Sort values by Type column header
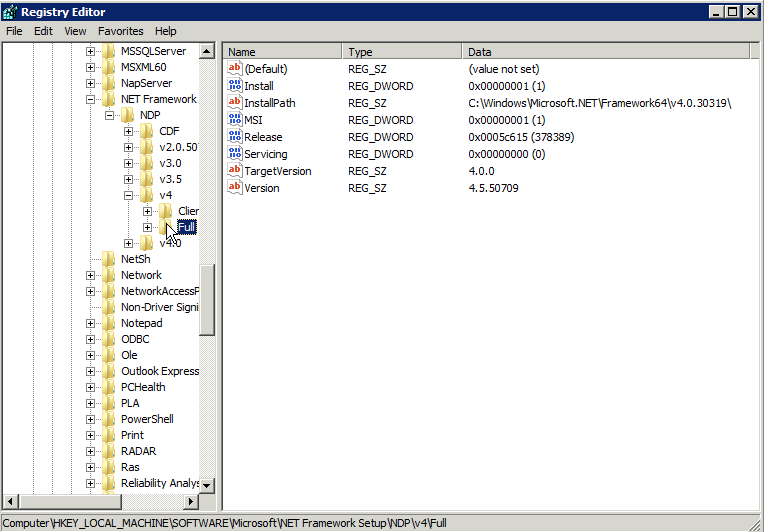The height and width of the screenshot is (532, 764). point(402,52)
